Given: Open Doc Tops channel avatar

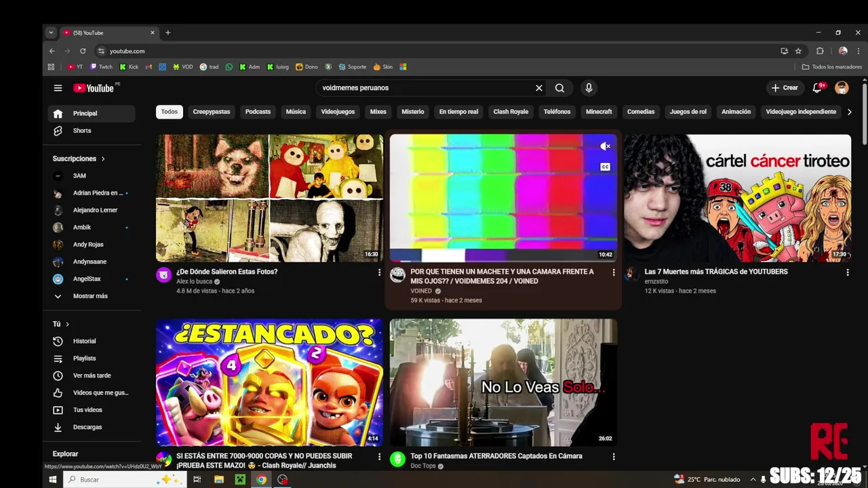Looking at the screenshot, I should (397, 459).
